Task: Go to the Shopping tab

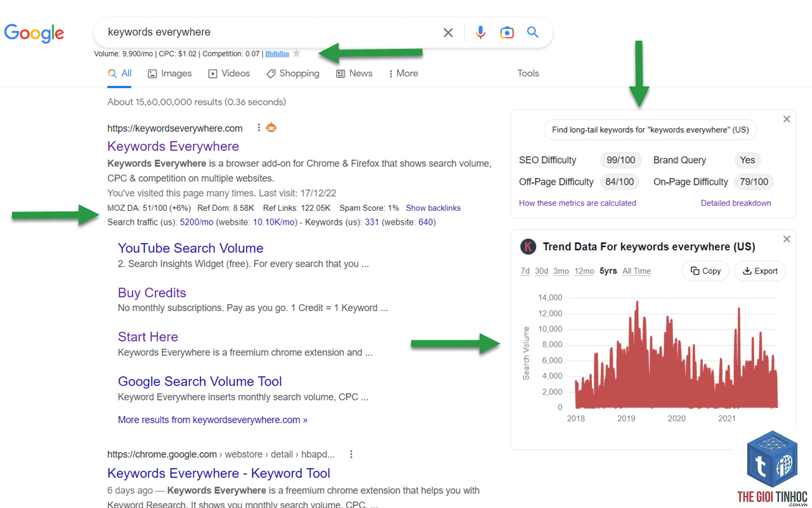Action: click(x=292, y=74)
